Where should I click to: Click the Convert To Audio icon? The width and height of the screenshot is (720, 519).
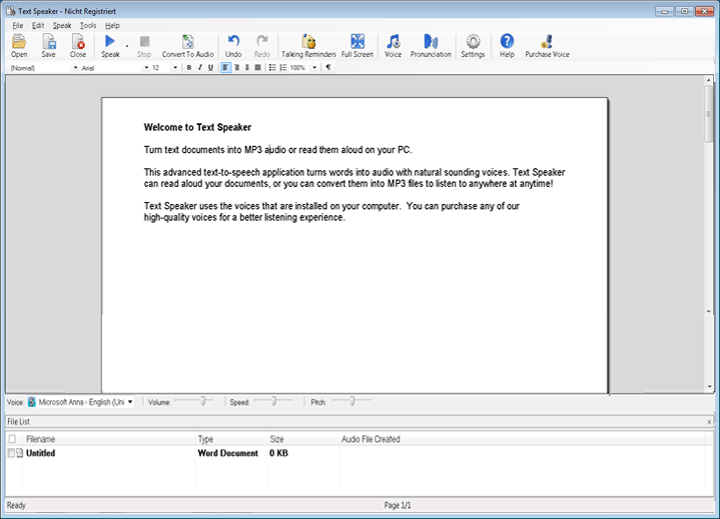click(188, 42)
